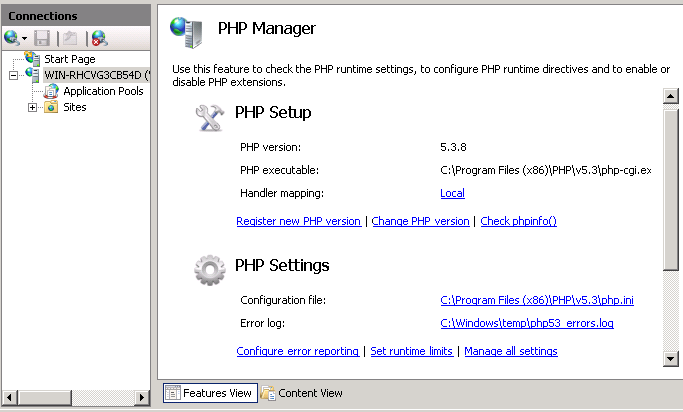Click the Connections panel title
This screenshot has width=683, height=412.
43,16
